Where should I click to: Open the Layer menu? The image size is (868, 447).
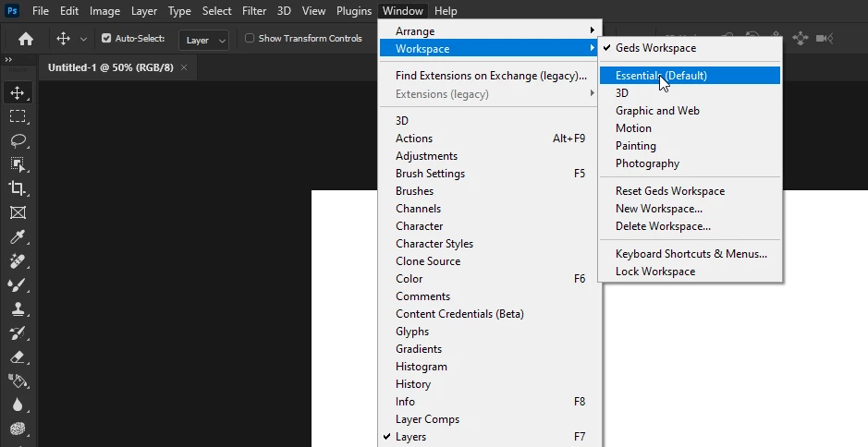click(x=144, y=11)
